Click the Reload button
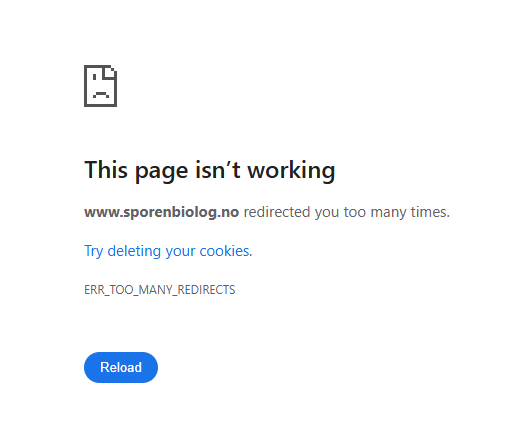The width and height of the screenshot is (514, 443). (x=121, y=367)
